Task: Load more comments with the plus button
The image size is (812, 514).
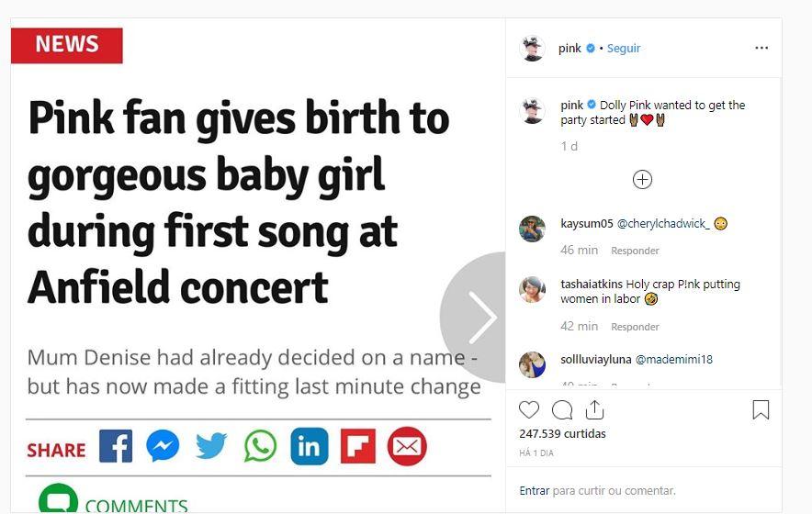Action: coord(642,180)
